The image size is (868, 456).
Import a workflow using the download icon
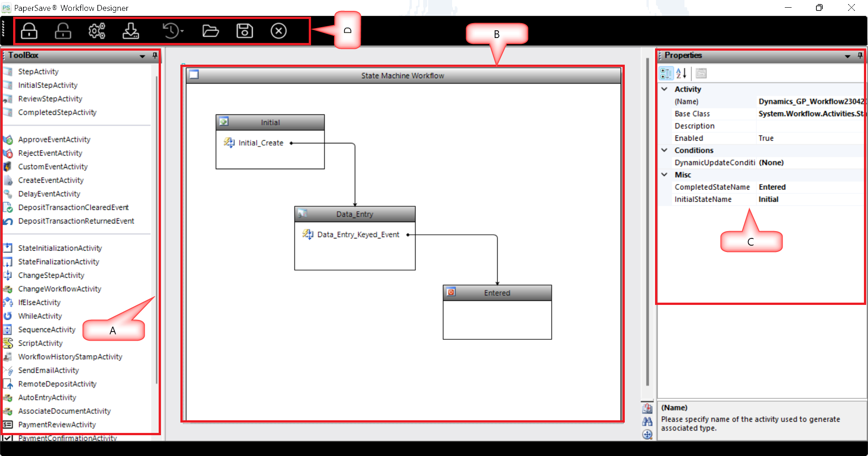[131, 31]
